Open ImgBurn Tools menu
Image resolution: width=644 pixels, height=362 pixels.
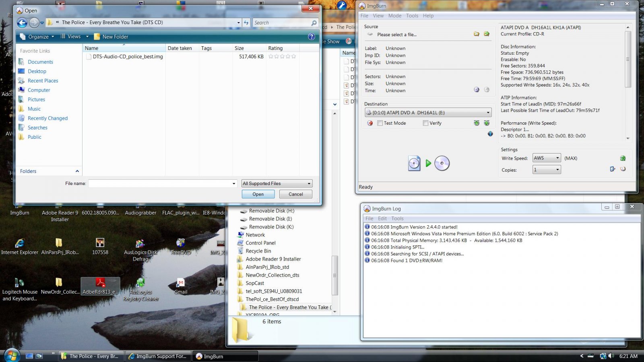coord(412,16)
